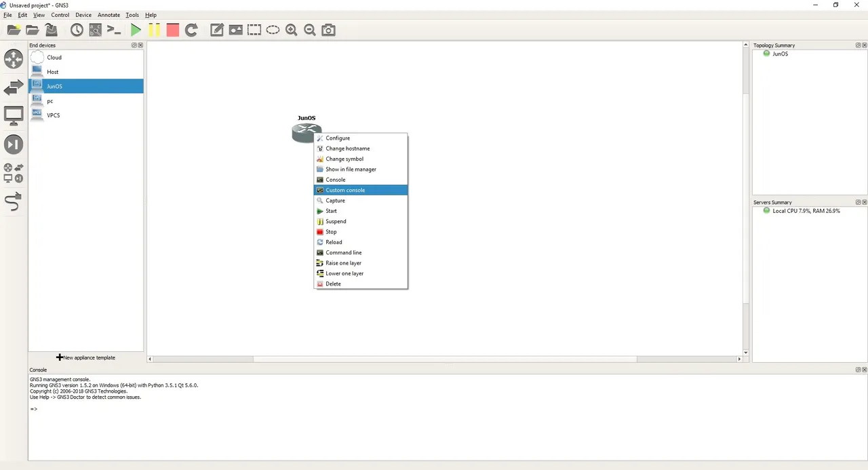Choose Stop from context menu

tap(361, 232)
